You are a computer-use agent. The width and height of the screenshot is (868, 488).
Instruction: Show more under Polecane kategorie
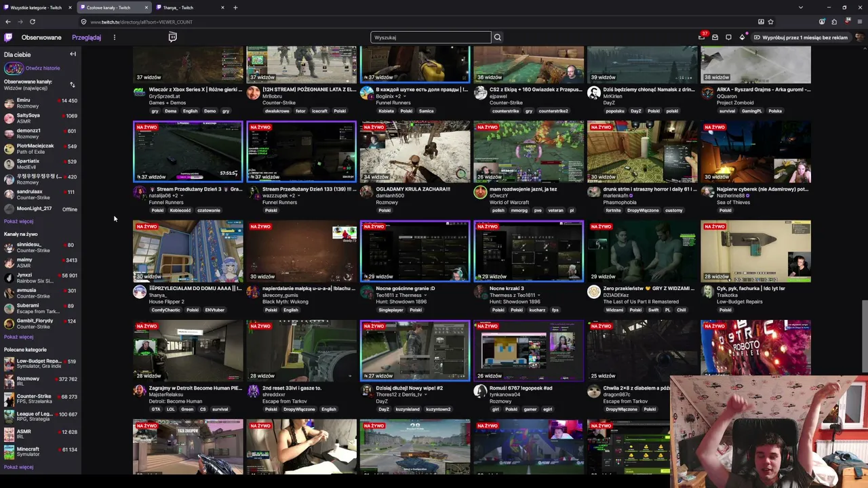(18, 467)
